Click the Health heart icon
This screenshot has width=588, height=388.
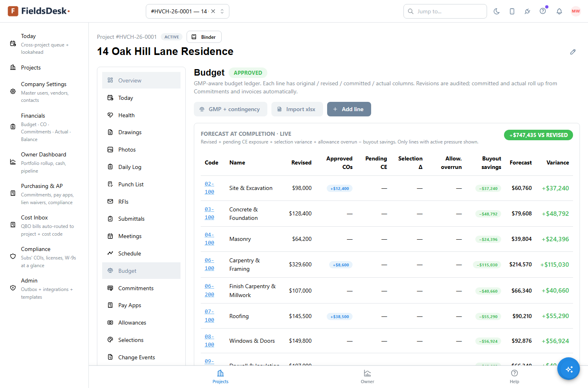coord(110,115)
